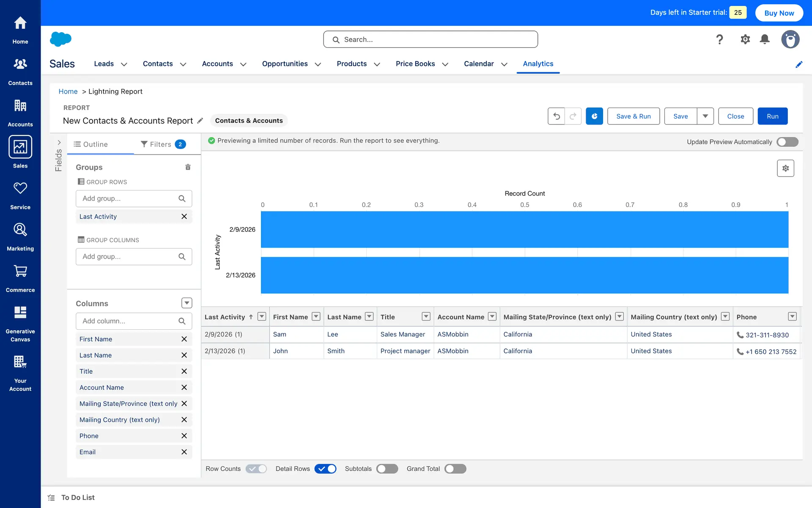The width and height of the screenshot is (812, 508).
Task: Click the Save & Run button
Action: tap(633, 116)
